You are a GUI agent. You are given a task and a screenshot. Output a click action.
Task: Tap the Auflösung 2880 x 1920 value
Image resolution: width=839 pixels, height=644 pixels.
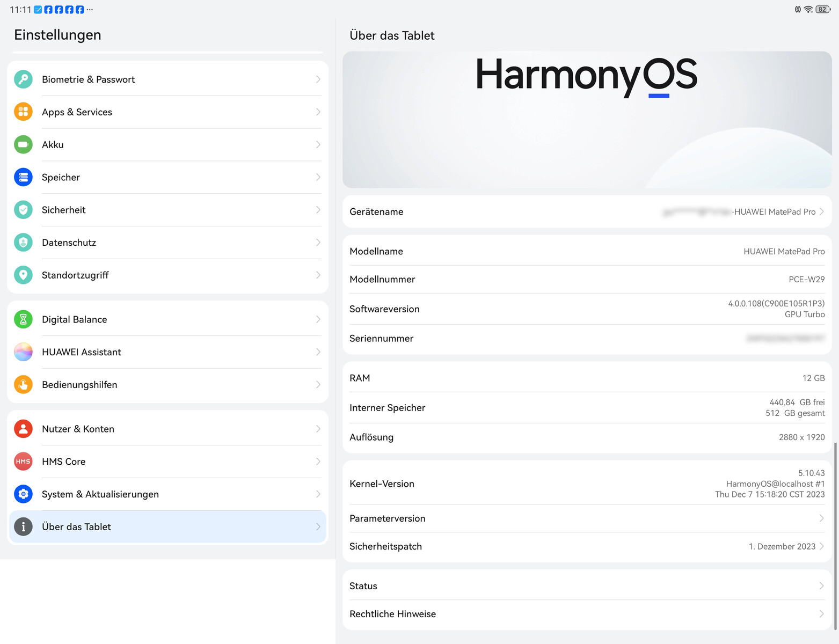pyautogui.click(x=801, y=437)
